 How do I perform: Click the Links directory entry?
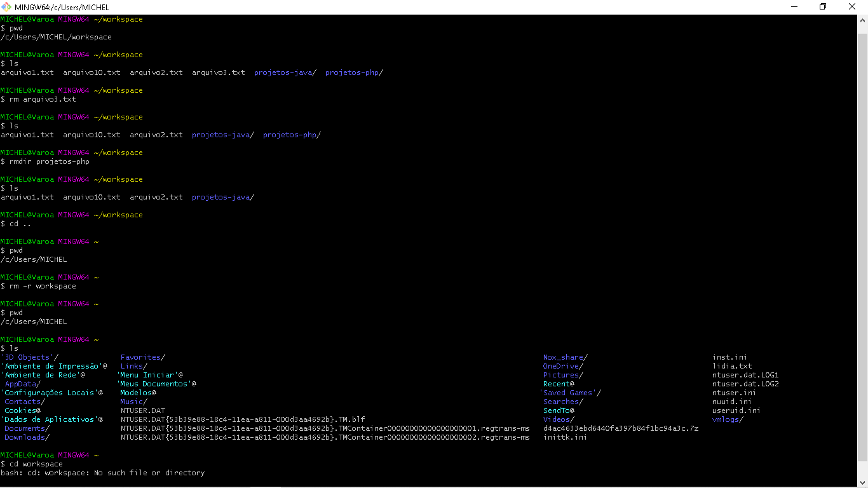point(134,366)
